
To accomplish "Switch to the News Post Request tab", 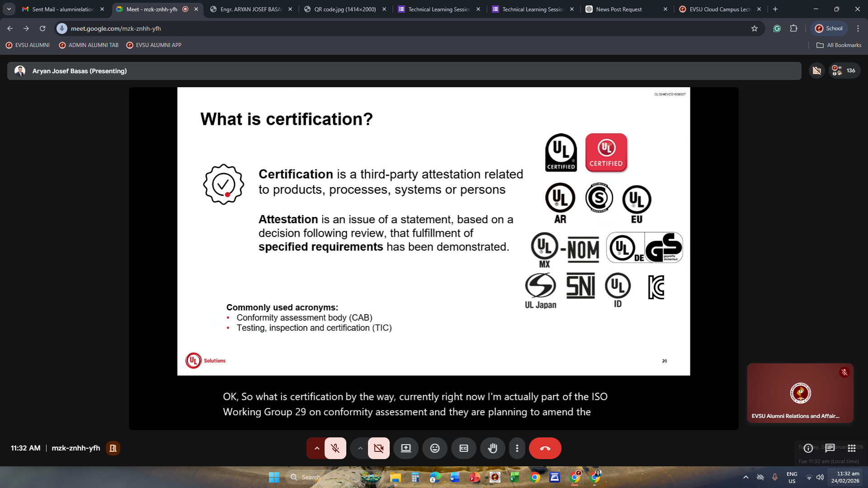I will click(x=618, y=9).
